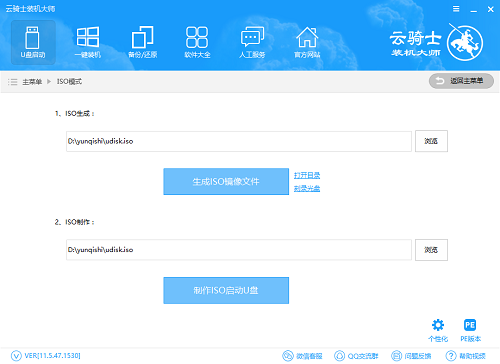Click the 2、ISO制作 section label
Viewport: 500px width, 364px height.
(x=75, y=222)
